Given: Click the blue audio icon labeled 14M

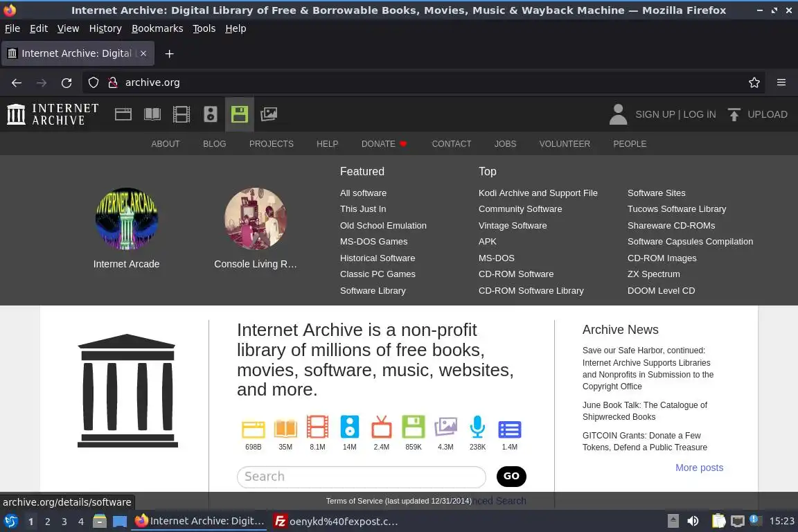Looking at the screenshot, I should [x=349, y=427].
